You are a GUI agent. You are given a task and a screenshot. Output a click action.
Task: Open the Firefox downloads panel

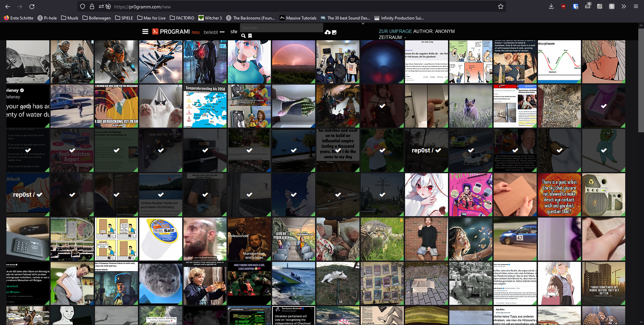point(551,6)
